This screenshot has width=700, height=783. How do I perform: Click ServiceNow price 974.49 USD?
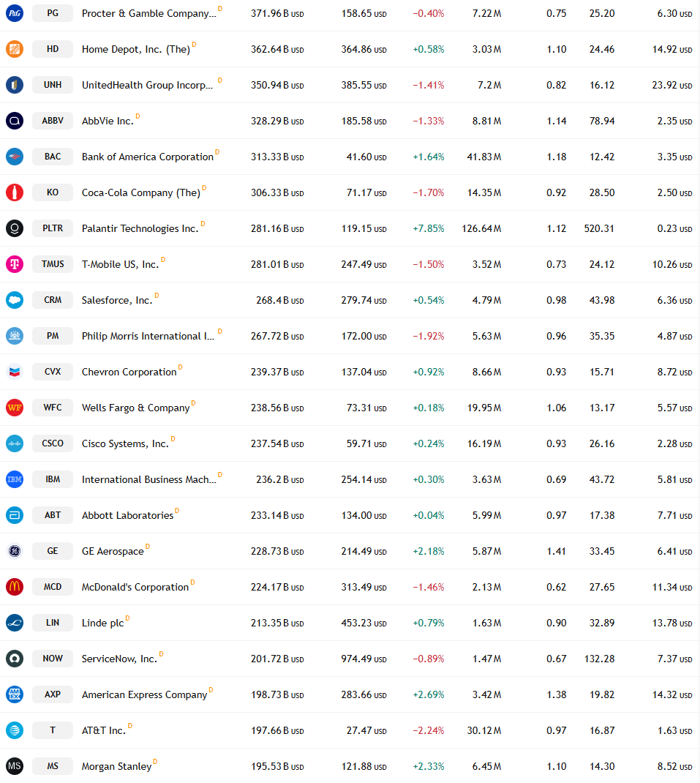tap(364, 659)
